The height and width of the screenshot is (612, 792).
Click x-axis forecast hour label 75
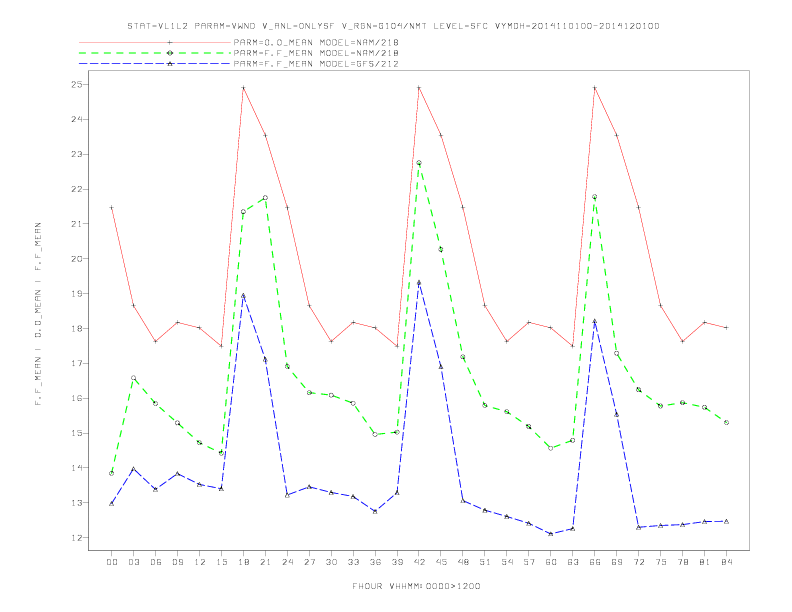point(661,562)
